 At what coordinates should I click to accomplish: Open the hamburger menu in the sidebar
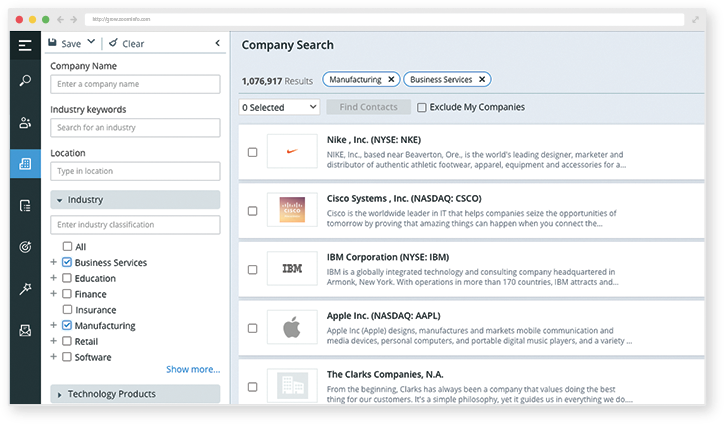(x=25, y=45)
